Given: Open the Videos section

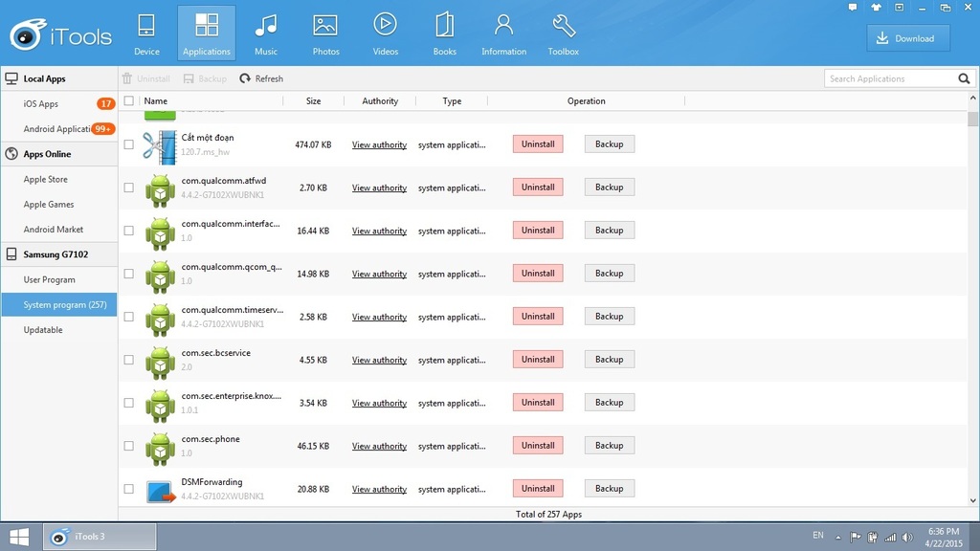Looking at the screenshot, I should pos(385,33).
